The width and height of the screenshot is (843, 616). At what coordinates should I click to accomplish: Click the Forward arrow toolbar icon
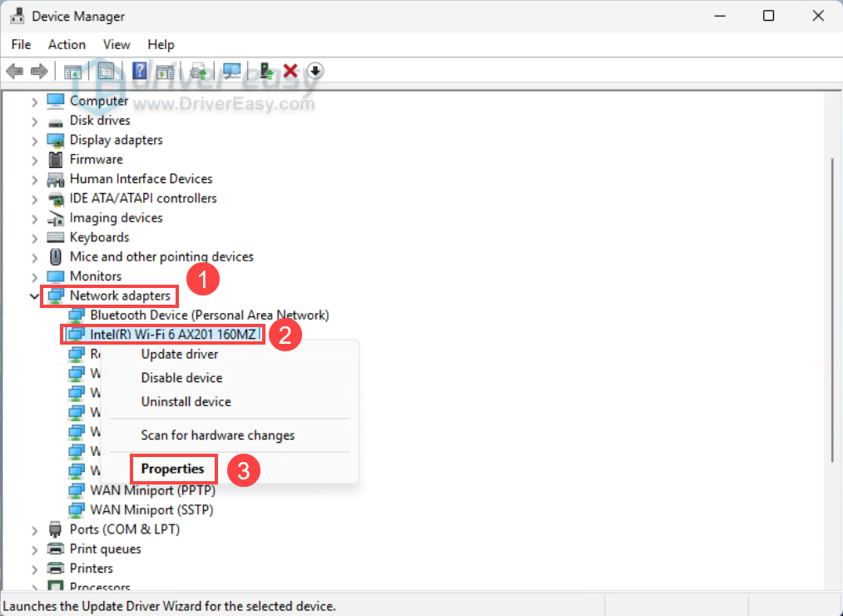click(39, 71)
